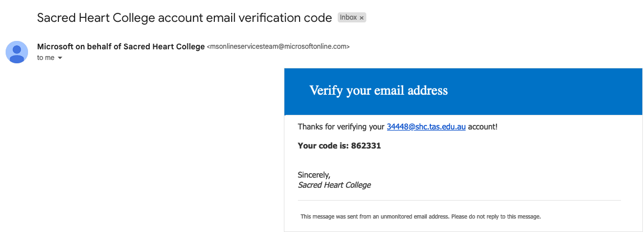Screen dimensions: 644x232
Task: Click the "to me" recipient text
Action: 45,58
